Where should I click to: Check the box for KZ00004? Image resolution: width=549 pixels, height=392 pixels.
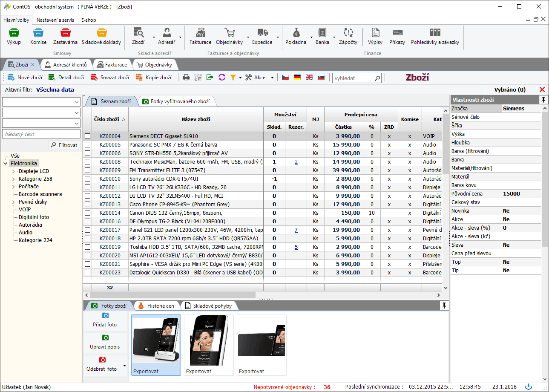87,136
